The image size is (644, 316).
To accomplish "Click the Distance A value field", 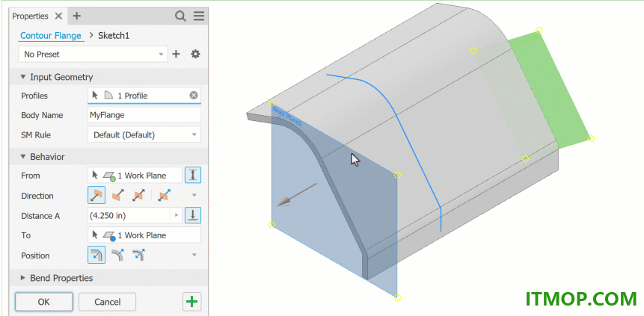I will point(129,215).
